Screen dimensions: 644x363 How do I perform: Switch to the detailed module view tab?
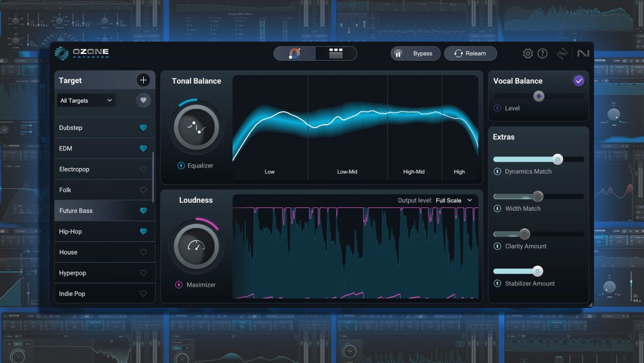(335, 53)
